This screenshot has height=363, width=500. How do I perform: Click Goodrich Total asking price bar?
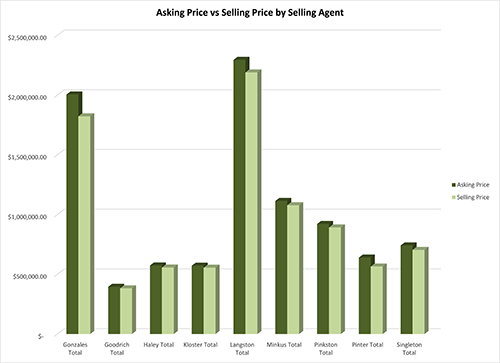tap(114, 310)
